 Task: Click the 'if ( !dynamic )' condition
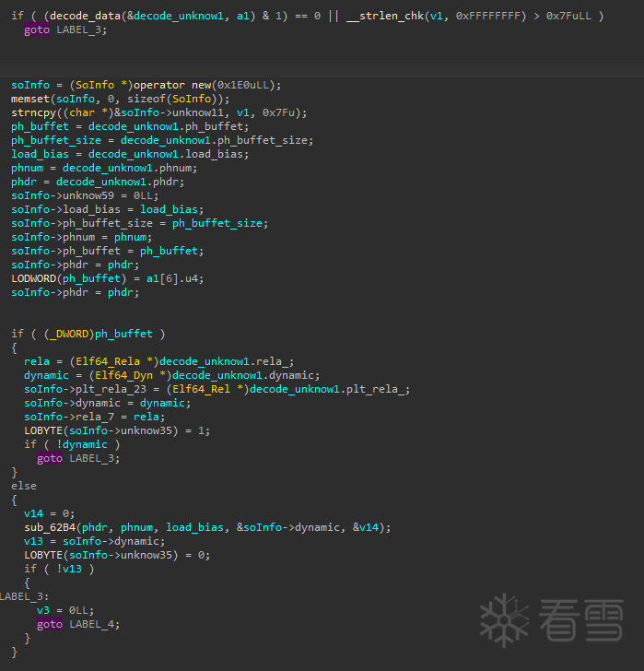tap(72, 444)
